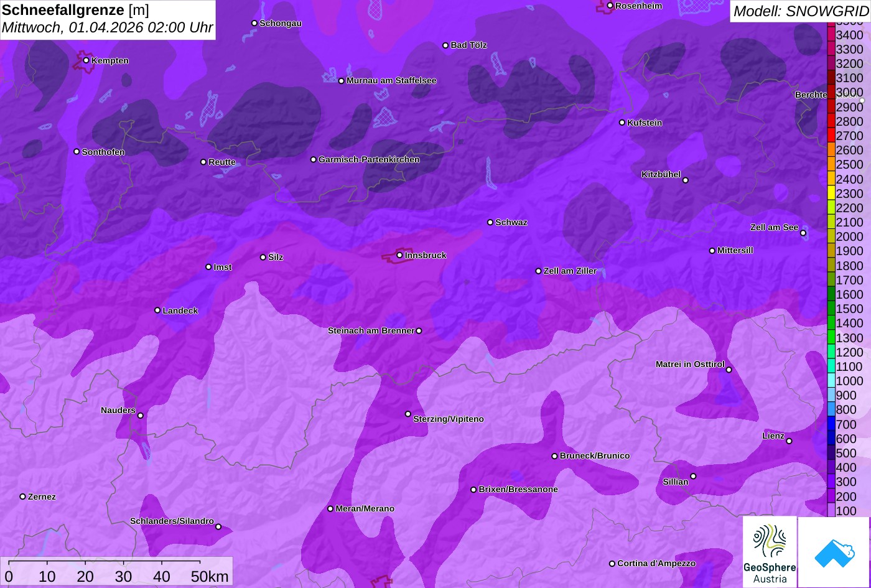Screen dimensions: 871x588
Task: Select the Sillian marker dot
Action: tap(693, 477)
